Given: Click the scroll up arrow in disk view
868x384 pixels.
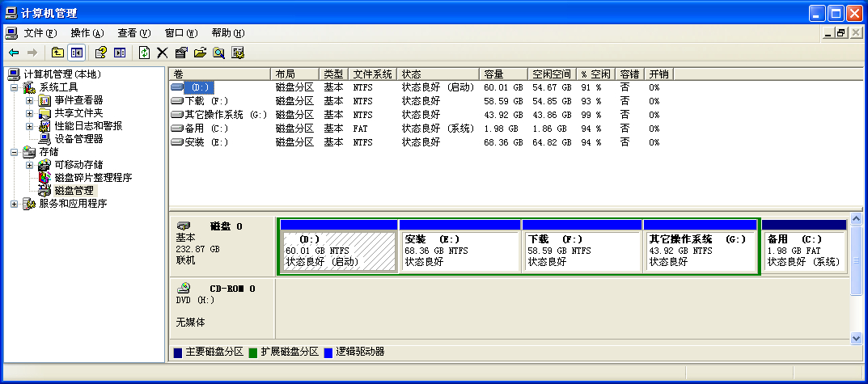Looking at the screenshot, I should click(x=857, y=220).
